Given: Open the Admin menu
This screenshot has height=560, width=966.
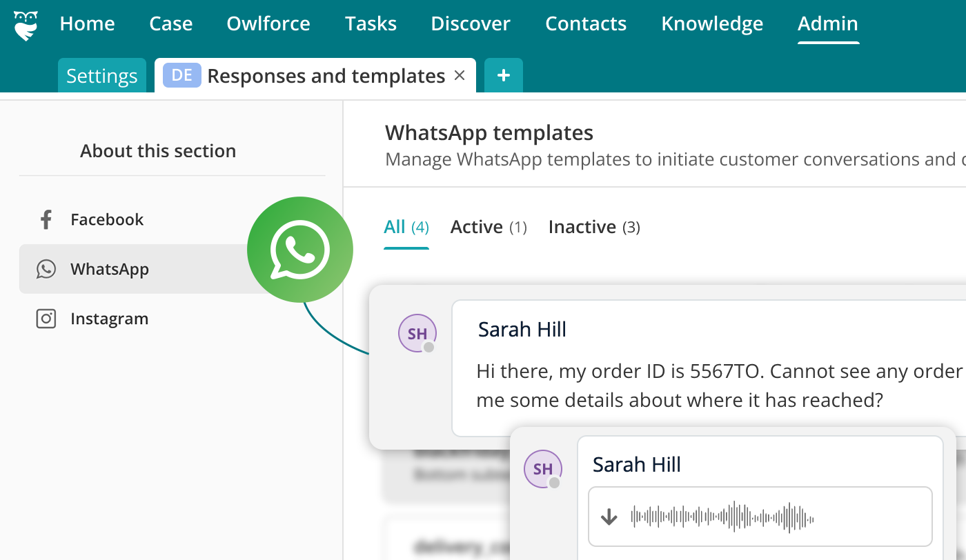Looking at the screenshot, I should click(x=827, y=23).
